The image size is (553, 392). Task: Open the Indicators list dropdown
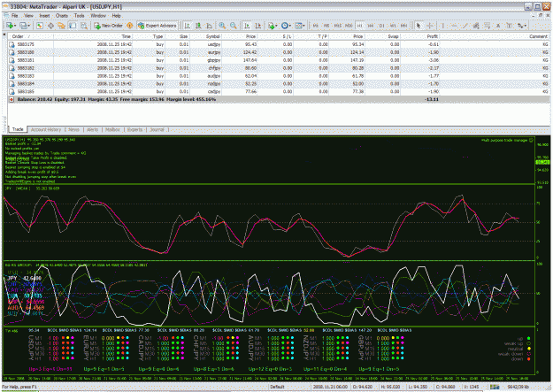tap(273, 26)
